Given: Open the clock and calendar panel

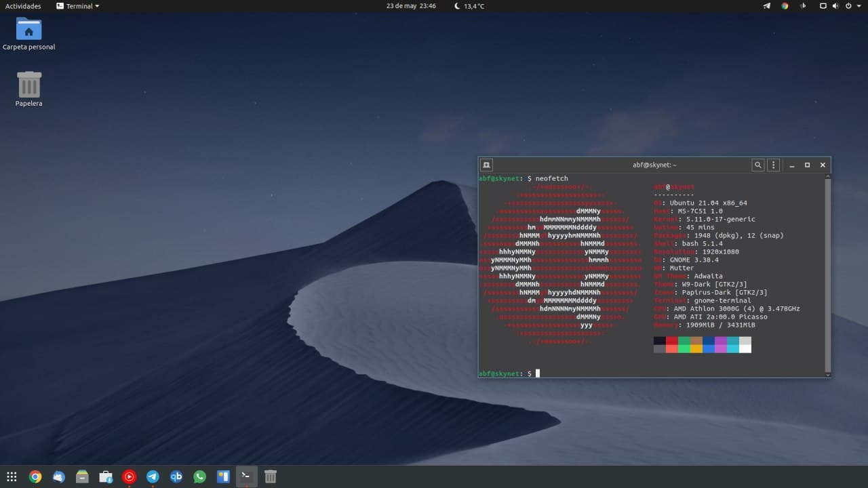Looking at the screenshot, I should [411, 6].
